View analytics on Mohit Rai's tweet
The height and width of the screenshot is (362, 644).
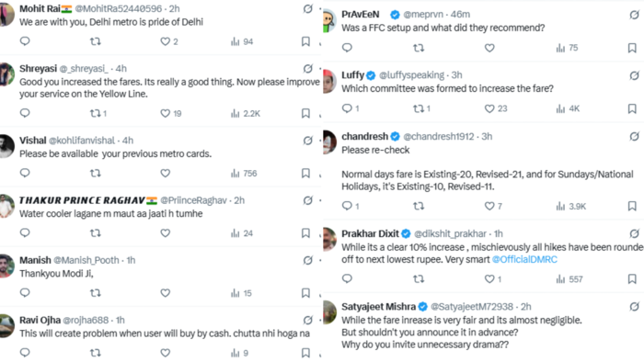(242, 41)
